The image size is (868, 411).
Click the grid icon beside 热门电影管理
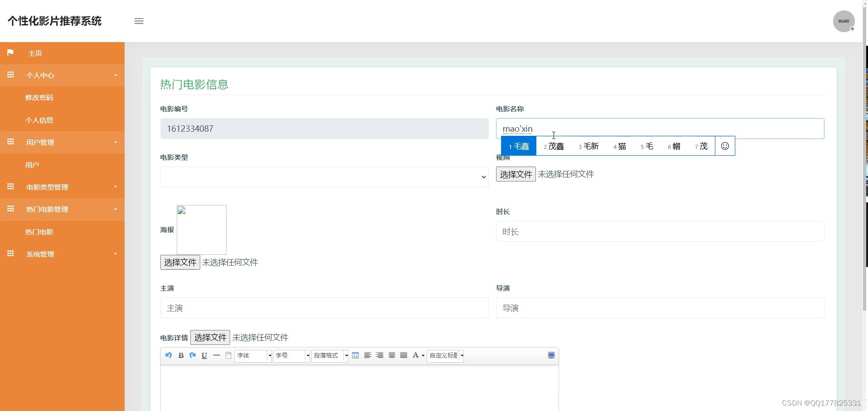tap(10, 209)
